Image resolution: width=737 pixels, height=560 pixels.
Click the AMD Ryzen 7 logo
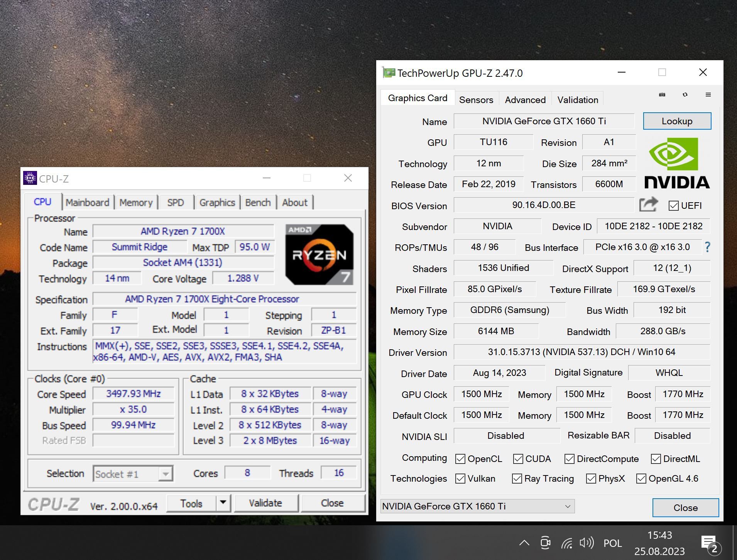(x=319, y=255)
